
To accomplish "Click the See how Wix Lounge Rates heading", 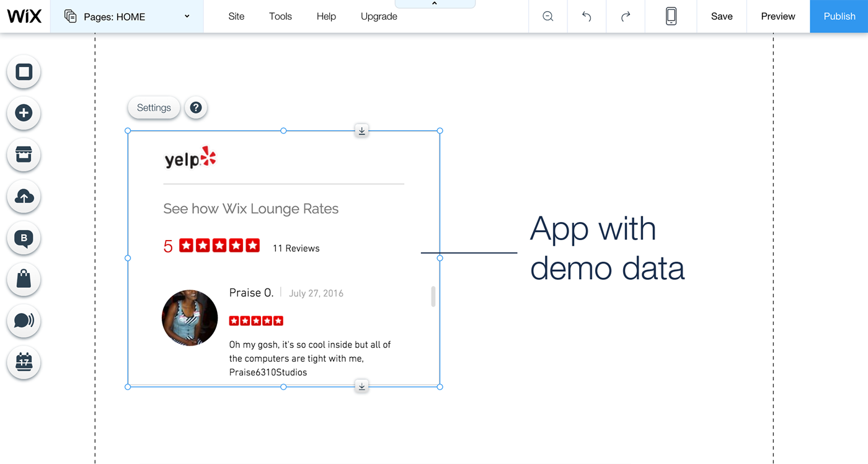I will 251,209.
